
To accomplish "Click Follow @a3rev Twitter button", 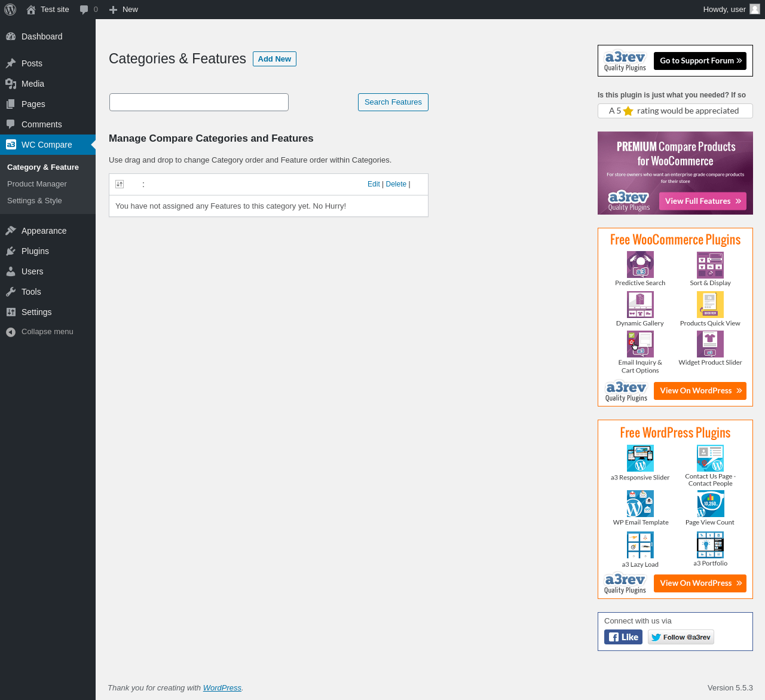I will point(681,637).
